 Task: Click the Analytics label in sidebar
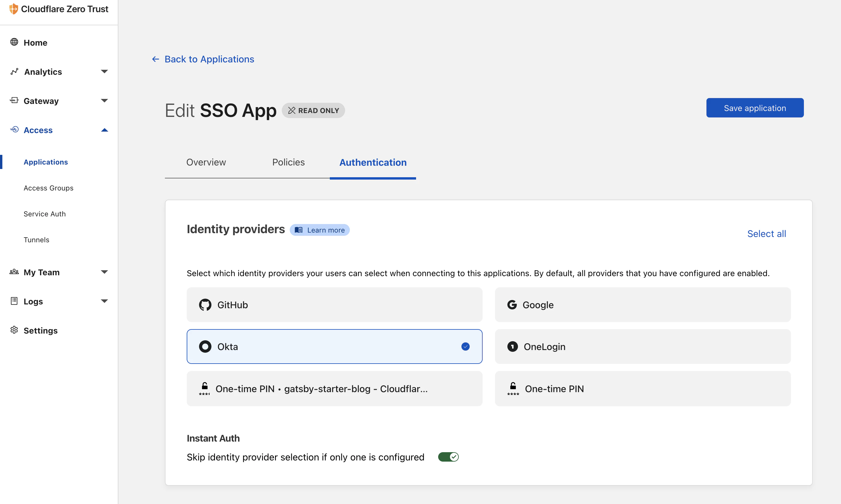coord(43,72)
